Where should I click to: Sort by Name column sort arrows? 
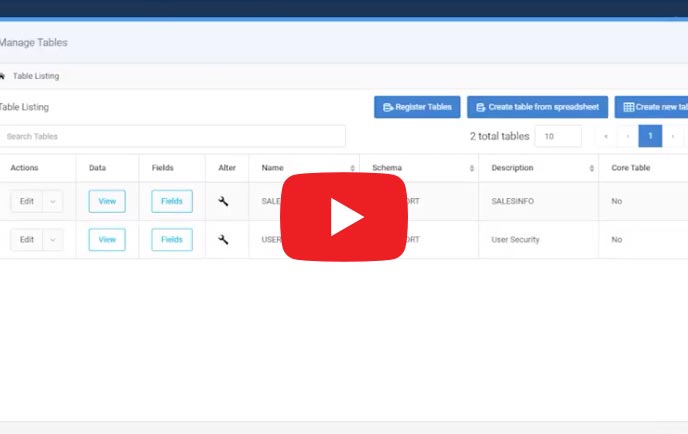[x=352, y=168]
